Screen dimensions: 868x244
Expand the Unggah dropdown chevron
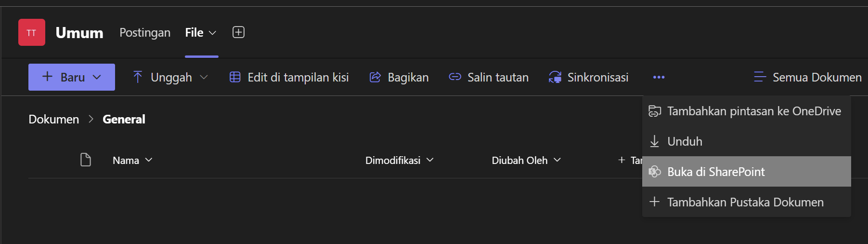[x=204, y=77]
